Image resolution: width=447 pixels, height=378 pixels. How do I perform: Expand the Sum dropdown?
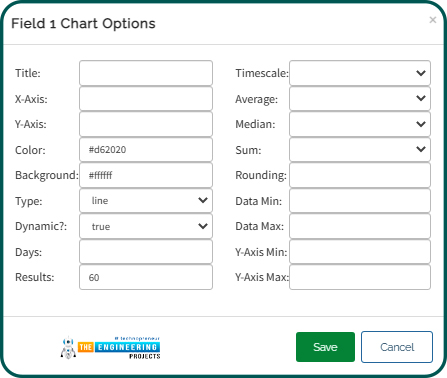pos(360,150)
